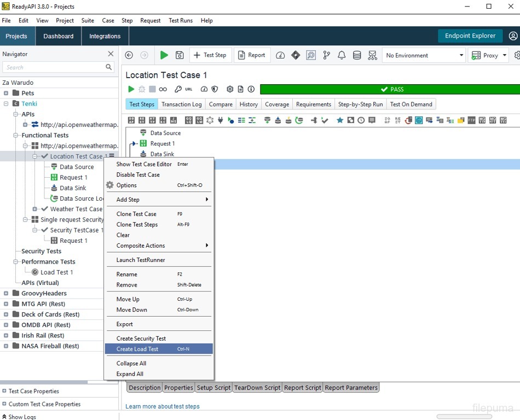The height and width of the screenshot is (420, 520).
Task: Open the Learn more about test steps link
Action: (x=163, y=406)
